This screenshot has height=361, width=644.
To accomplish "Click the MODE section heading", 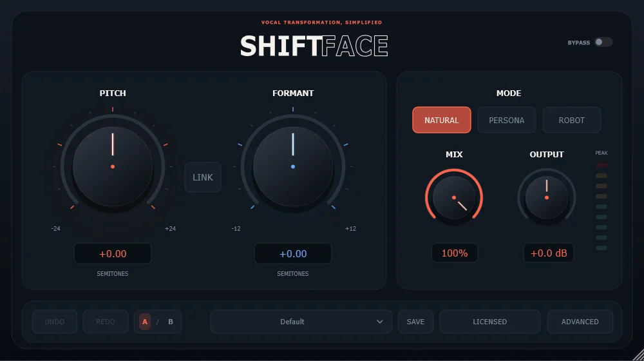I will (509, 93).
